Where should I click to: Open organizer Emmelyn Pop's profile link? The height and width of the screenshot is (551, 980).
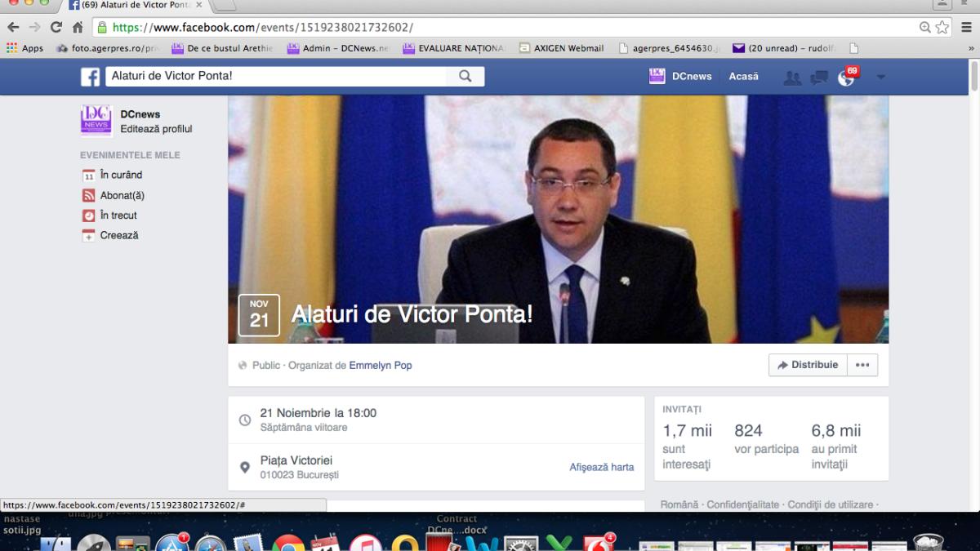[381, 366]
